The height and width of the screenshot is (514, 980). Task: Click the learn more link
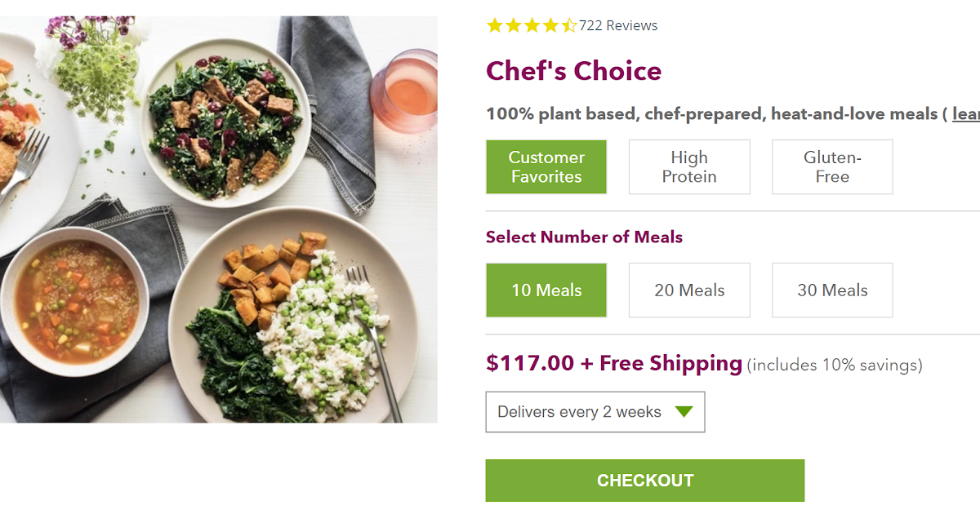[965, 113]
